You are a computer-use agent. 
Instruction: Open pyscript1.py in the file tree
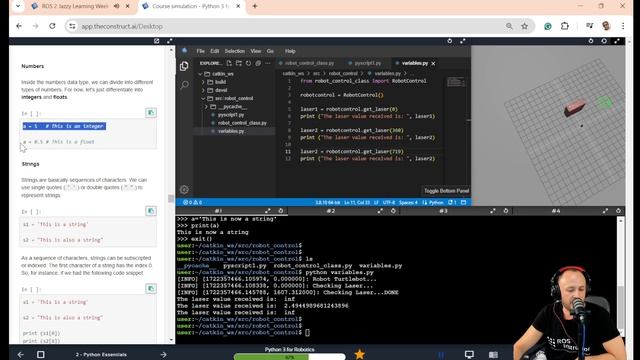[231, 115]
